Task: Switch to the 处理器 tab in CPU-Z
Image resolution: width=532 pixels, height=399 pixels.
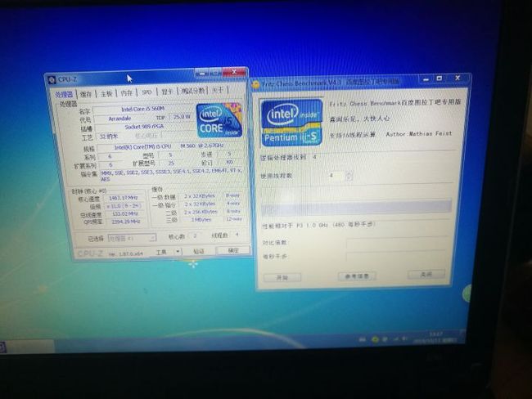Action: click(x=64, y=94)
